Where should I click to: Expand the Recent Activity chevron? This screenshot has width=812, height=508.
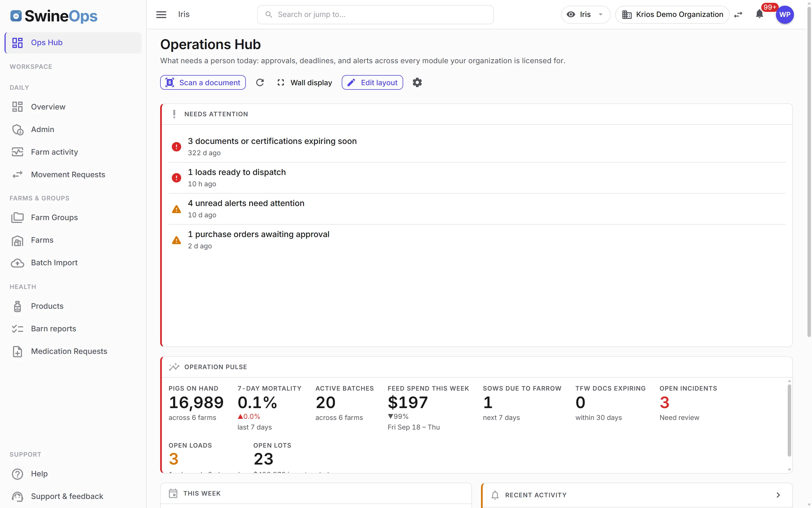[x=778, y=495]
